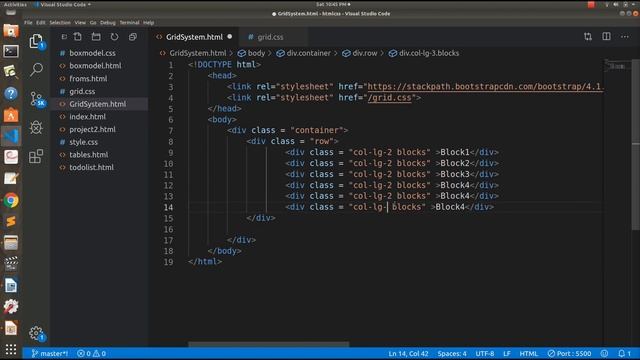
Task: Open todolist.html in explorer
Action: tap(99, 167)
